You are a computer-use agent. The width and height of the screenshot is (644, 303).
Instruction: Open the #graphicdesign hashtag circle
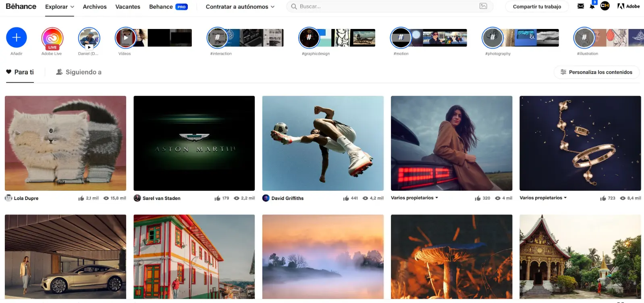309,38
